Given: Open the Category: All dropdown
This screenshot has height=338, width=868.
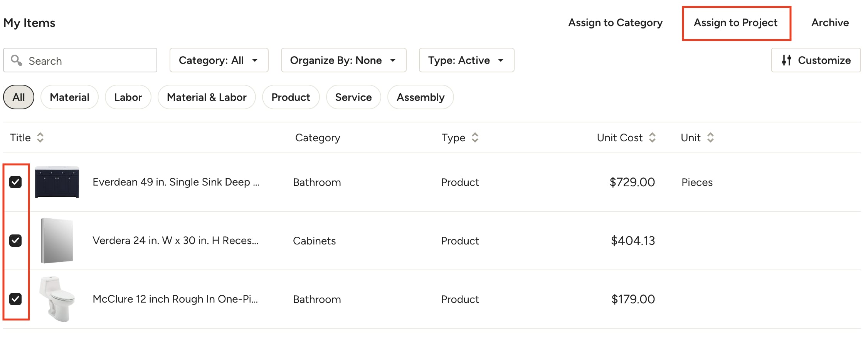Looking at the screenshot, I should coord(219,60).
